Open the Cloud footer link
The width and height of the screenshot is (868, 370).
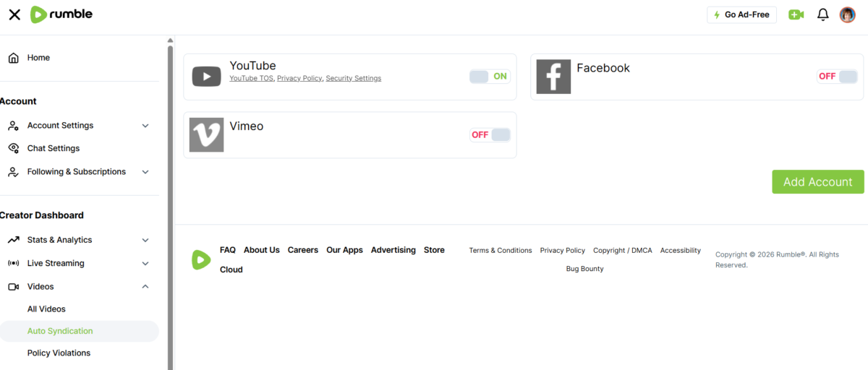231,270
